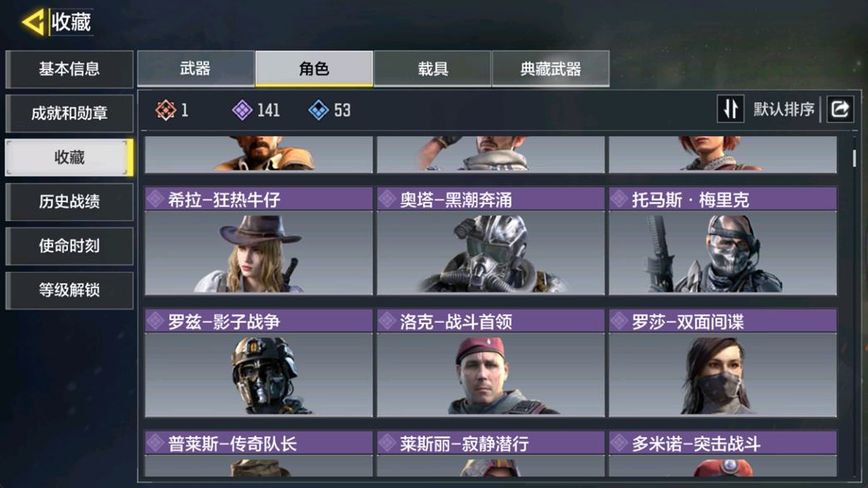Switch to the 载具 tab
The width and height of the screenshot is (868, 488).
(432, 69)
